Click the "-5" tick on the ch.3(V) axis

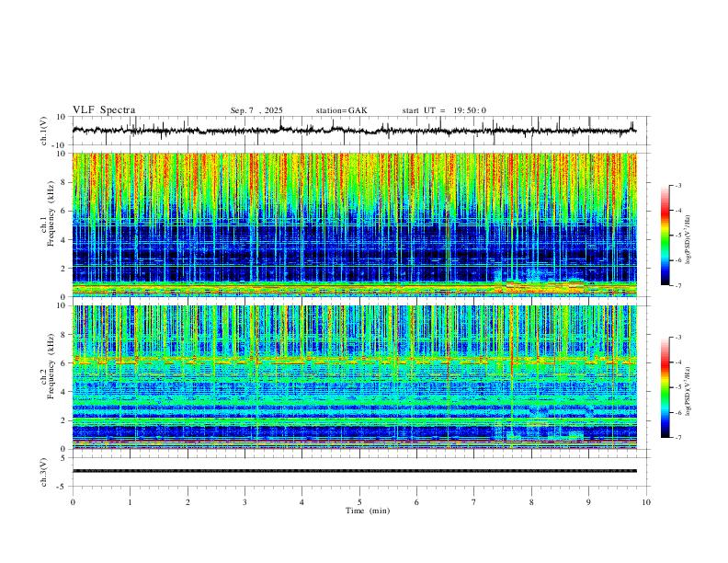63,487
